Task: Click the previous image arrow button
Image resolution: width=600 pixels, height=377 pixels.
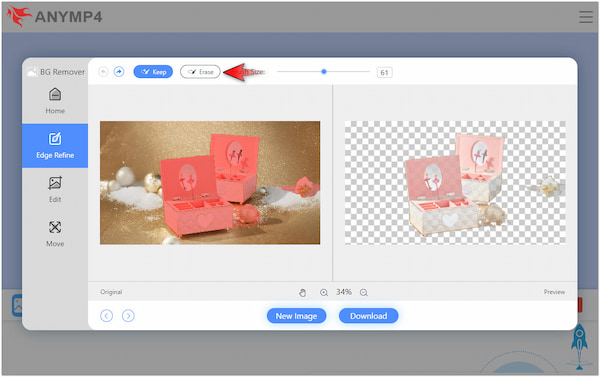Action: point(106,316)
